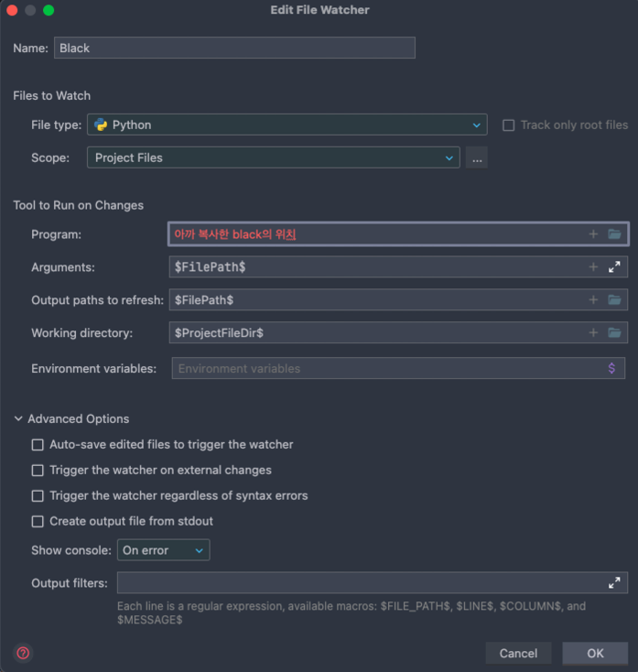Click the Name text field
The image size is (638, 672).
235,49
